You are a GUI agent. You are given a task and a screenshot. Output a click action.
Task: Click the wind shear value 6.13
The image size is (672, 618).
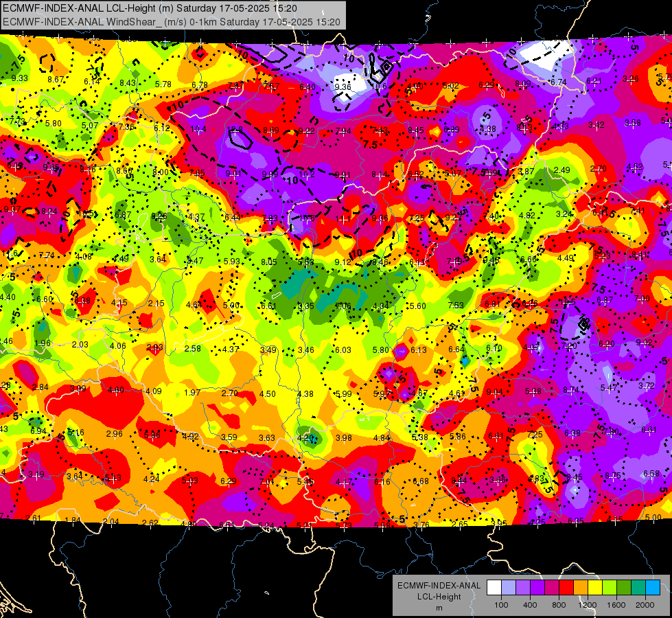[x=419, y=350]
